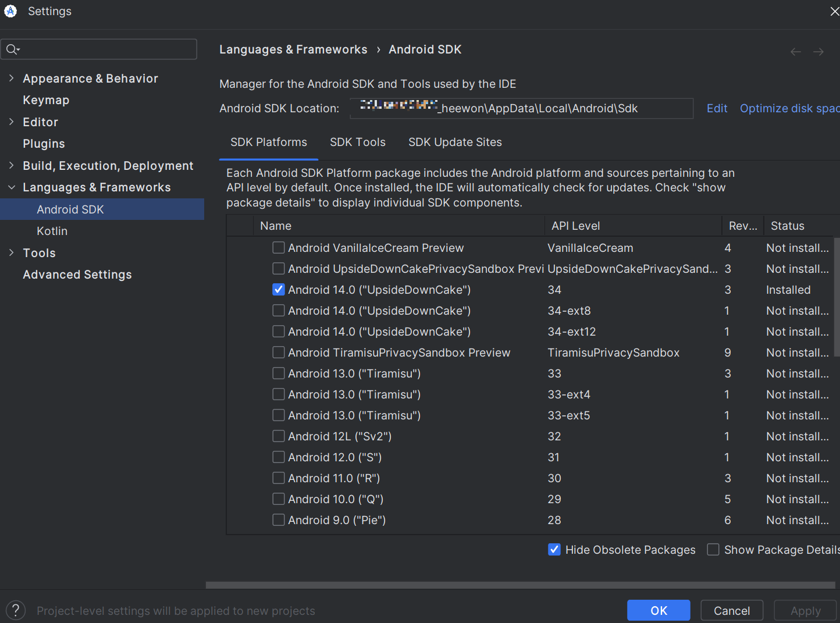Click the horizontal scrollbar at bottom

[x=521, y=585]
